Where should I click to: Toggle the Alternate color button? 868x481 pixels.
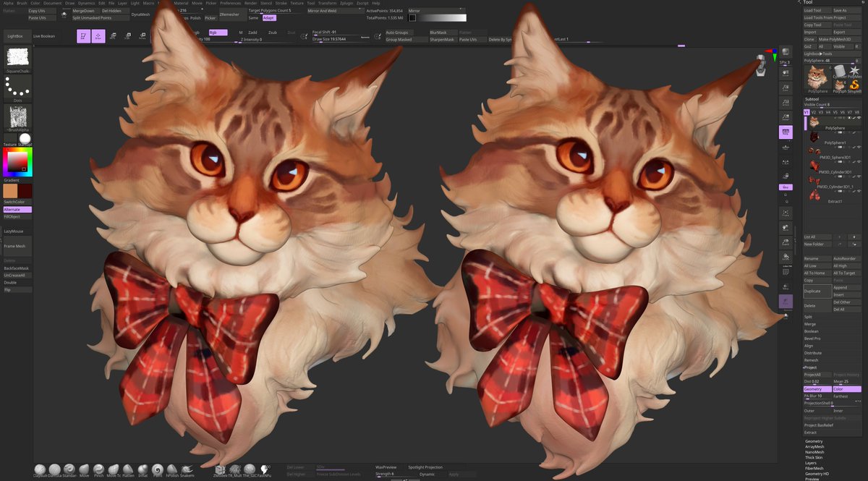pyautogui.click(x=17, y=209)
